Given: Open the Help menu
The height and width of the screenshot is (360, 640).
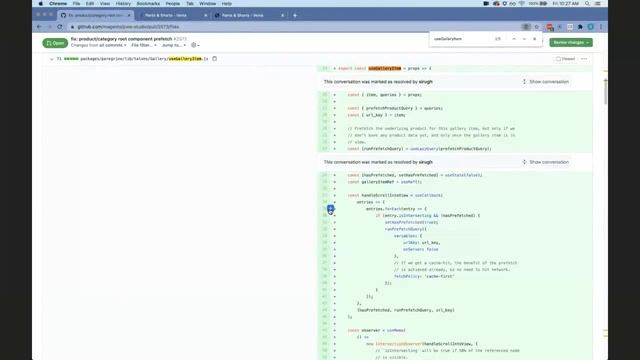Looking at the screenshot, I should 227,4.
